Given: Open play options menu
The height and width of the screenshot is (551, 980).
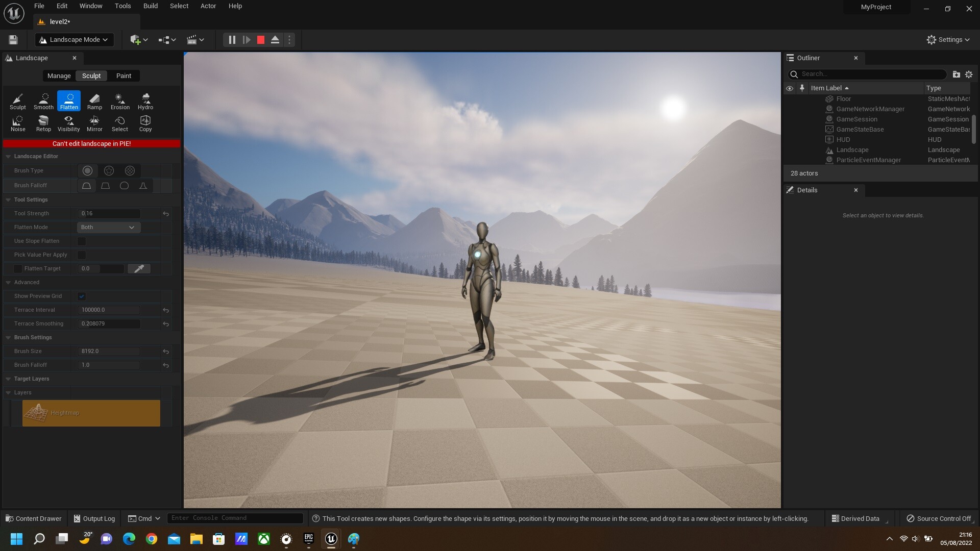Looking at the screenshot, I should click(x=289, y=40).
